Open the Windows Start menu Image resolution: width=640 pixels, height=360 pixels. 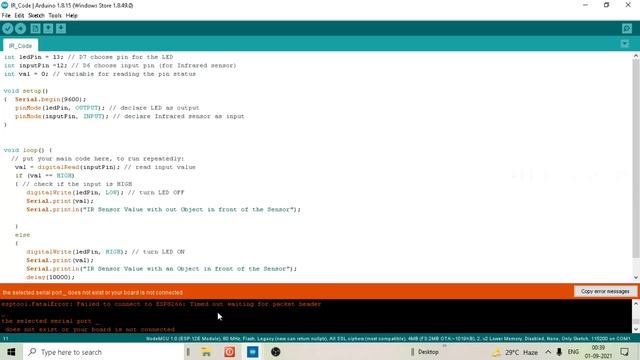pyautogui.click(x=11, y=352)
